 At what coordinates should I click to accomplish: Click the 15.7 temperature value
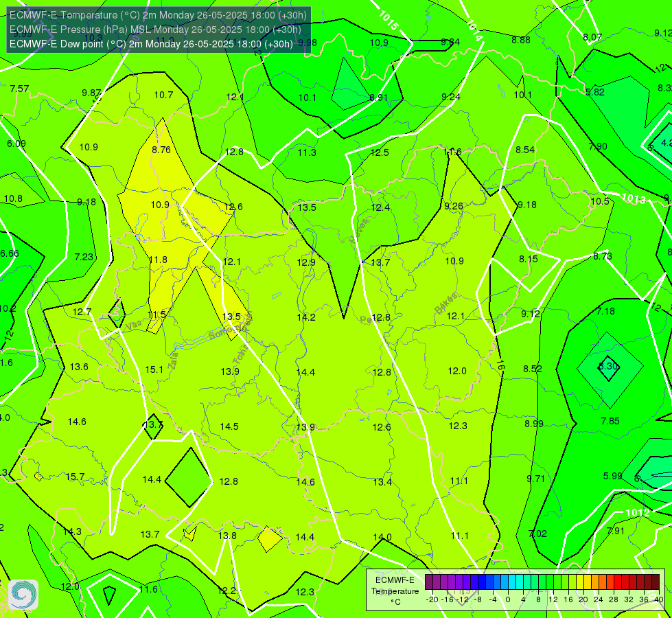(76, 477)
